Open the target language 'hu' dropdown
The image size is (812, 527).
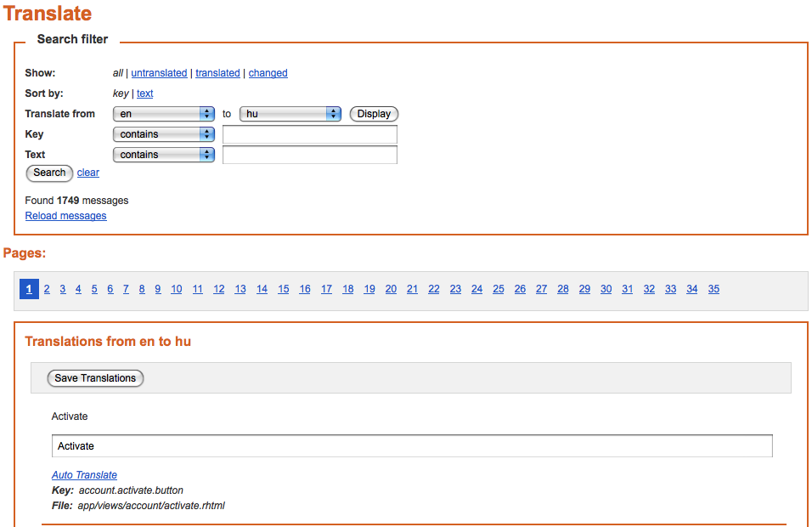click(x=290, y=114)
